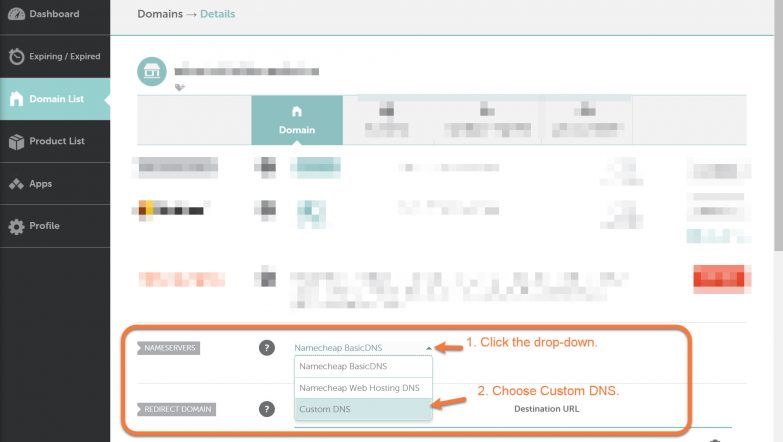783x442 pixels.
Task: Choose Custom DNS from the list
Action: coord(364,409)
